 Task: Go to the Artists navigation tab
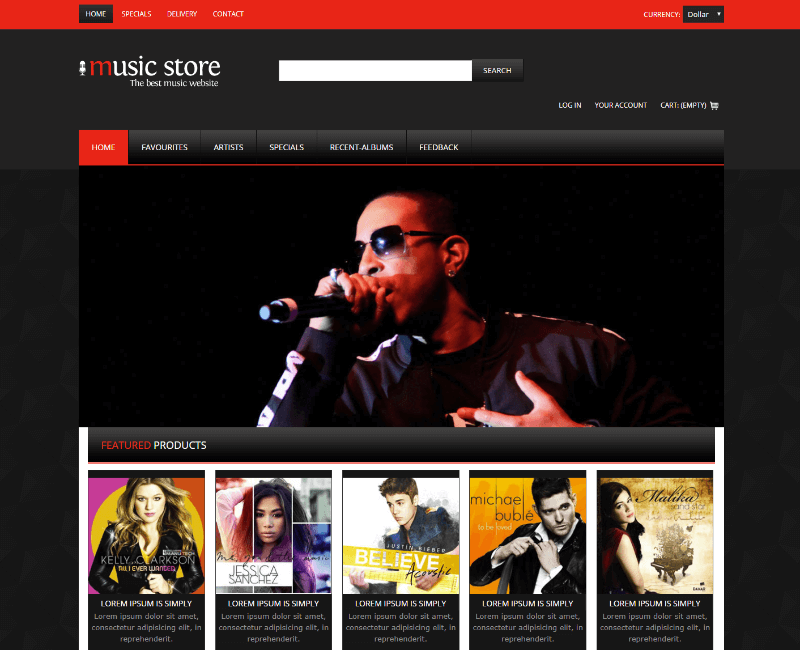[x=228, y=147]
